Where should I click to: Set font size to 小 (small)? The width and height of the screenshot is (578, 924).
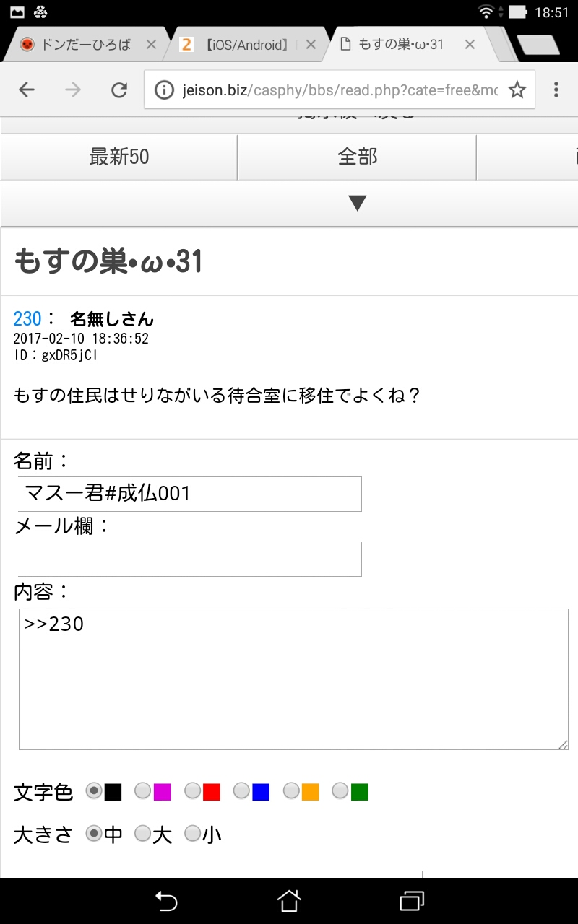tap(192, 834)
